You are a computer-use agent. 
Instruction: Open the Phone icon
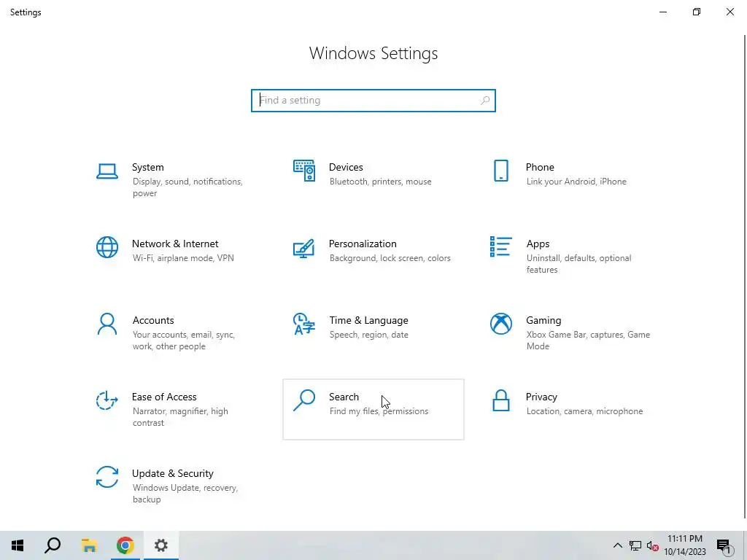[500, 171]
